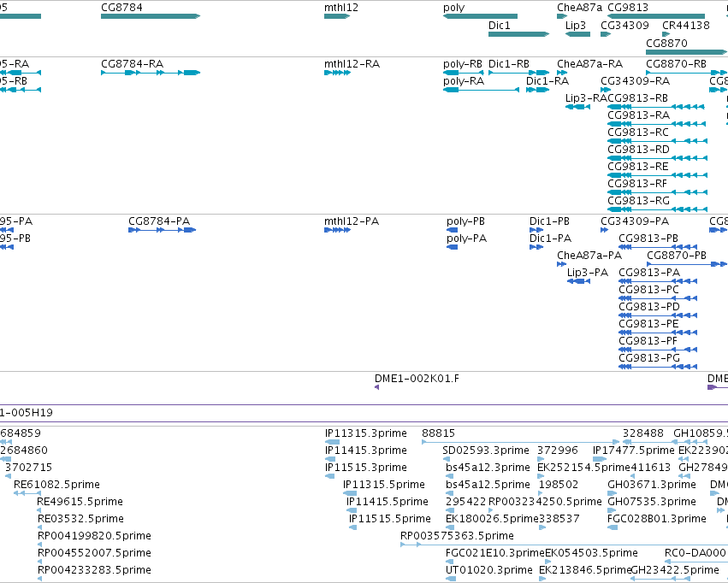728x583 pixels.
Task: Click the DME1-002K01.F feature label
Action: pyautogui.click(x=417, y=379)
